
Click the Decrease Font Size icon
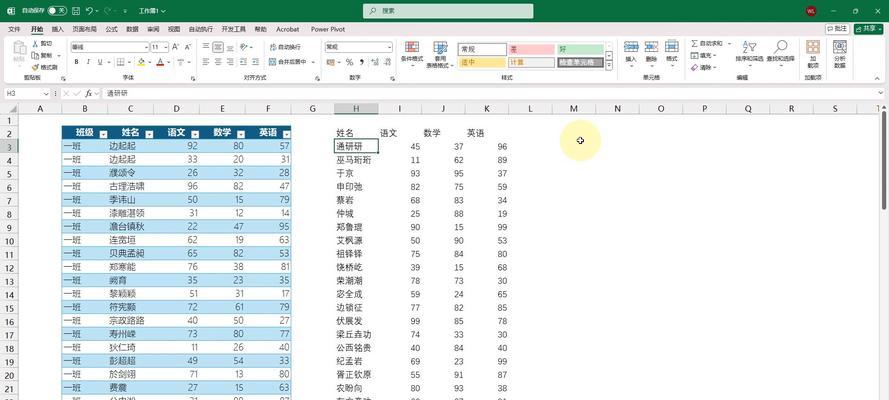click(190, 47)
